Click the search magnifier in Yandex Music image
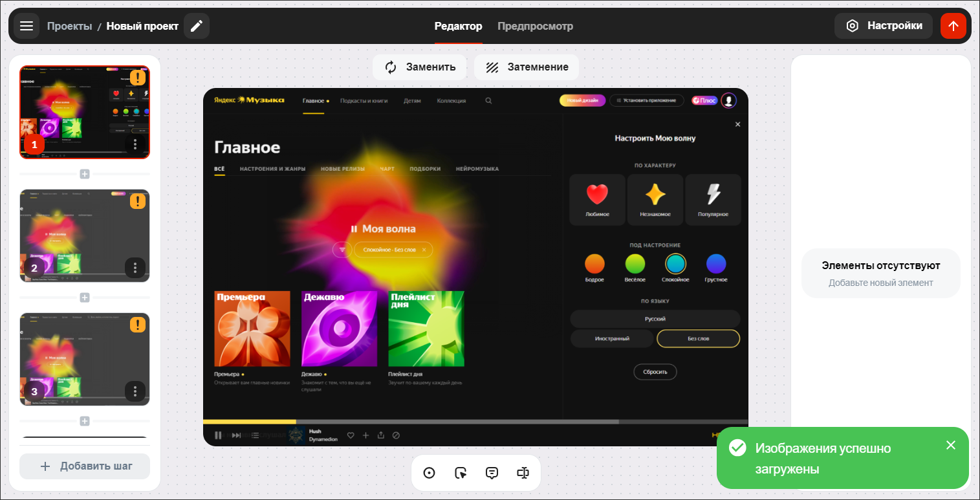 [x=488, y=100]
